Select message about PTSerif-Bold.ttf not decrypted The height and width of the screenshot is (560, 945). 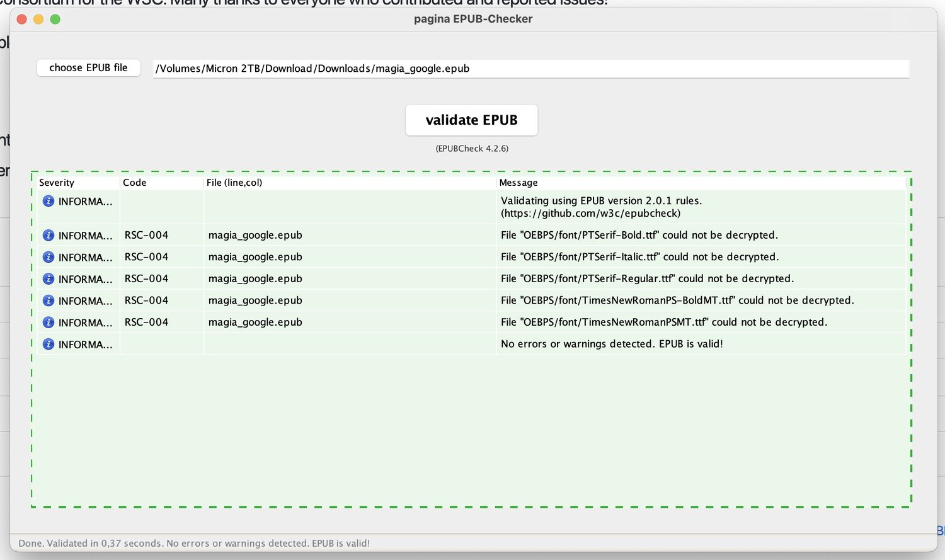click(x=639, y=235)
